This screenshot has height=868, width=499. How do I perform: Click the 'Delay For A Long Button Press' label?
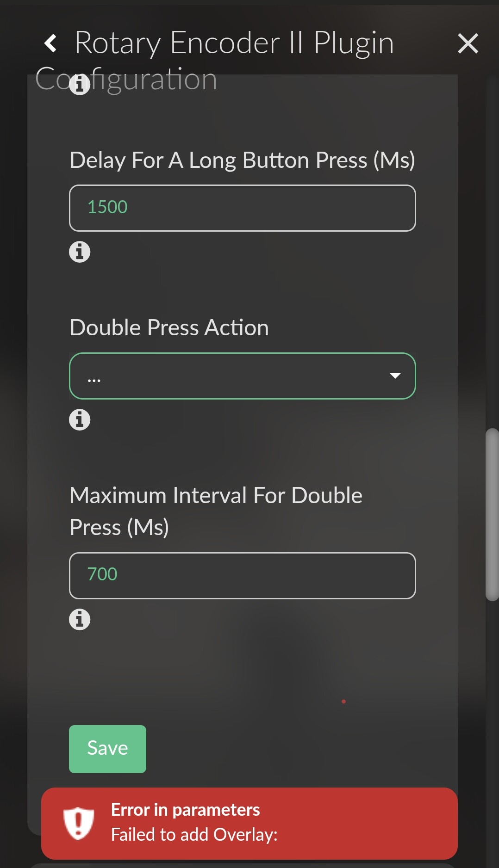[242, 160]
